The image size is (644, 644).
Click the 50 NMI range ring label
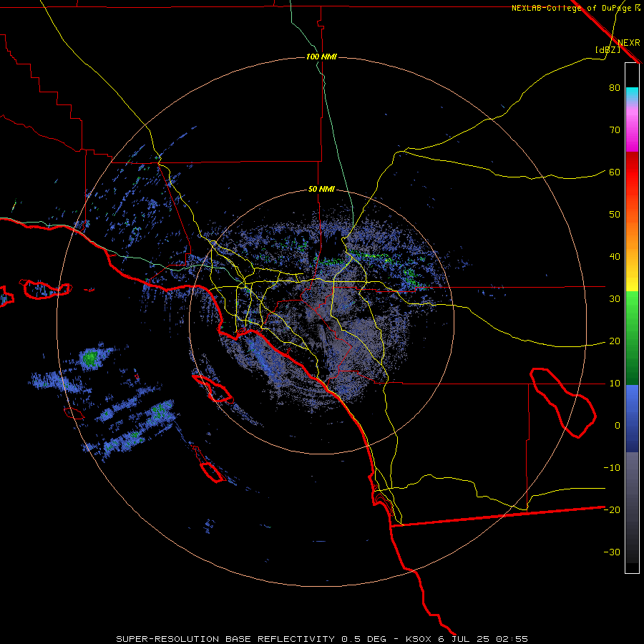321,190
